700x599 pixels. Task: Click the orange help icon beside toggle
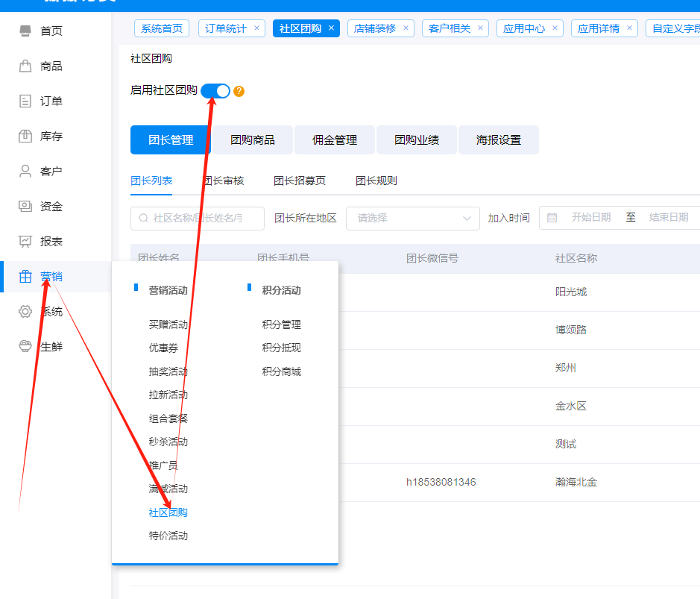[239, 91]
